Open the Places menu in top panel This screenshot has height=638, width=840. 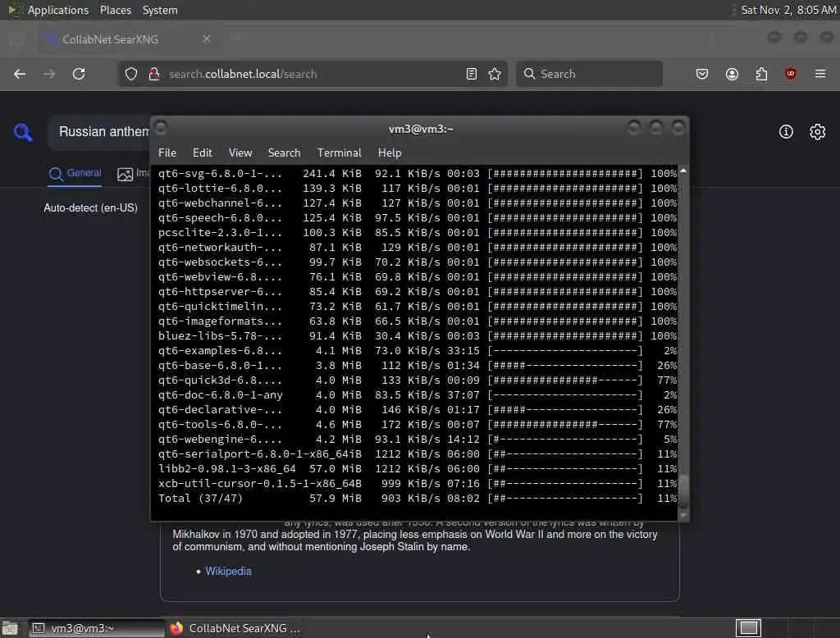(x=116, y=10)
